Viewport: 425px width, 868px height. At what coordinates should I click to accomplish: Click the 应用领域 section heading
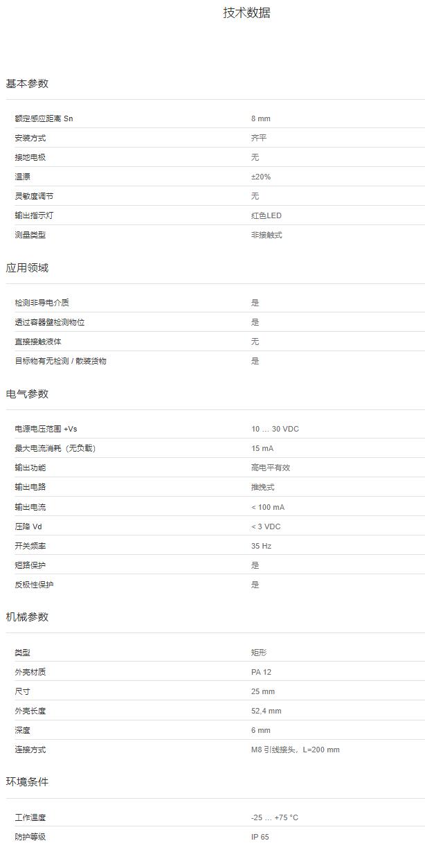point(27,268)
